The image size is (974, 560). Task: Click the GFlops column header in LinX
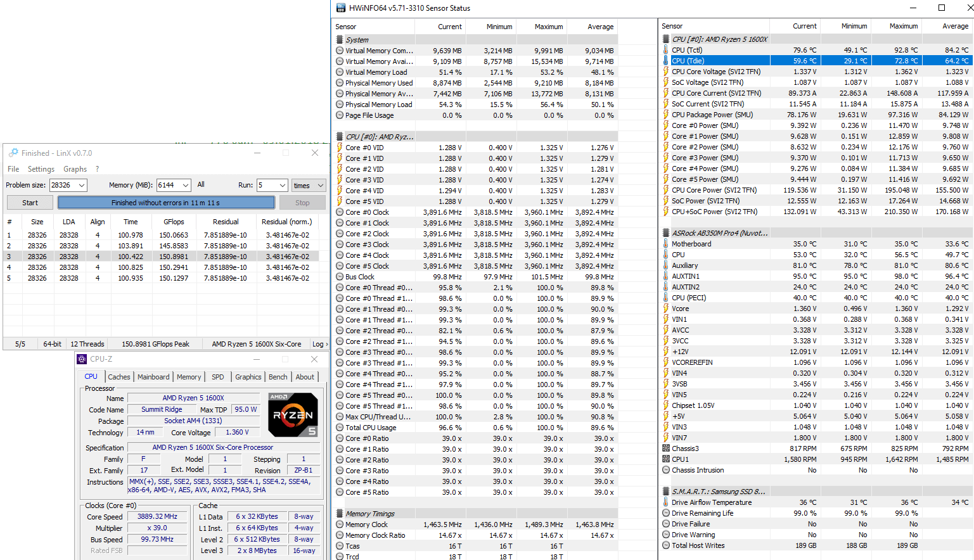pyautogui.click(x=174, y=222)
